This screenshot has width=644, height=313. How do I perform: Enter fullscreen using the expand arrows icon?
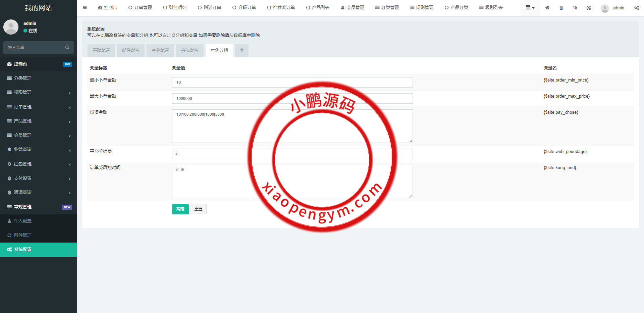(588, 7)
